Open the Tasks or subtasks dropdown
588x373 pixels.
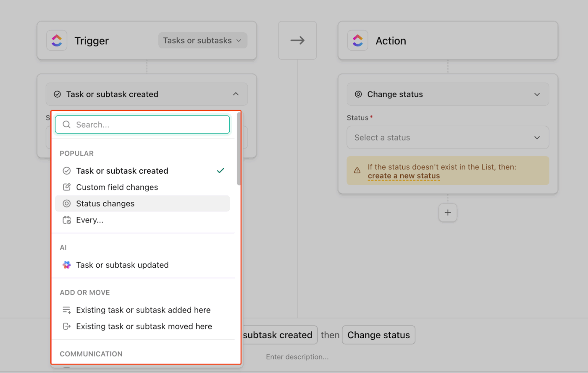pyautogui.click(x=202, y=40)
